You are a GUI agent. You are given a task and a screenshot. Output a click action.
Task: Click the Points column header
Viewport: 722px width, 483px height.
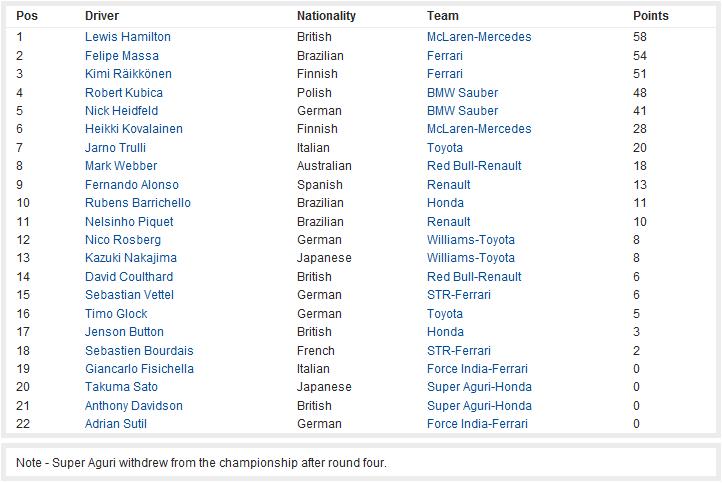[650, 16]
